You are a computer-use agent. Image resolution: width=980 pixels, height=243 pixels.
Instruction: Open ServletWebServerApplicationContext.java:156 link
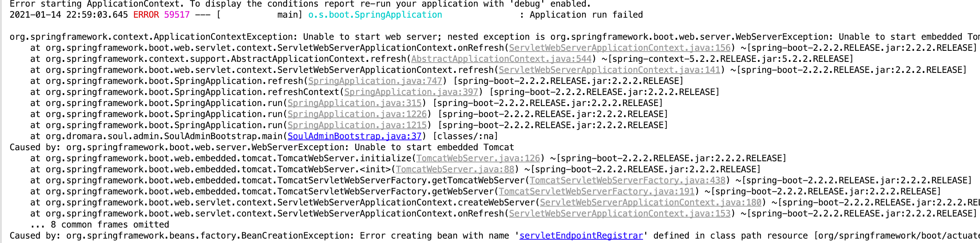tap(620, 48)
